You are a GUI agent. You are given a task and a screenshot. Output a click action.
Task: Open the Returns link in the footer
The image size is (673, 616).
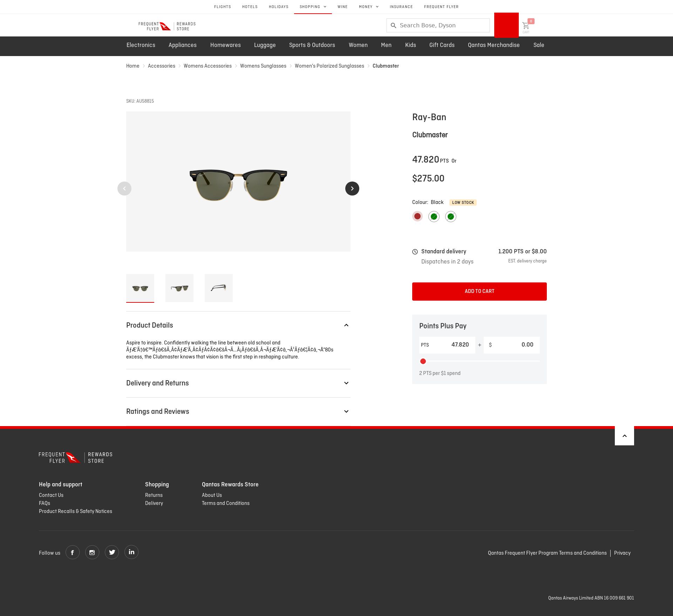(x=154, y=495)
